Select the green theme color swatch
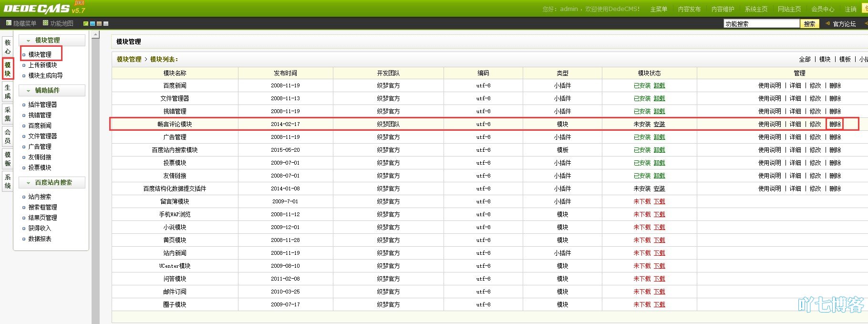 click(x=86, y=23)
